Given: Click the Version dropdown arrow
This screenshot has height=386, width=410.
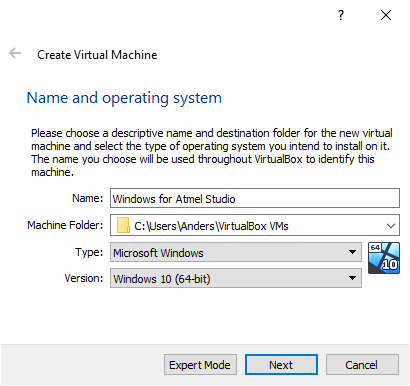Looking at the screenshot, I should coord(352,278).
